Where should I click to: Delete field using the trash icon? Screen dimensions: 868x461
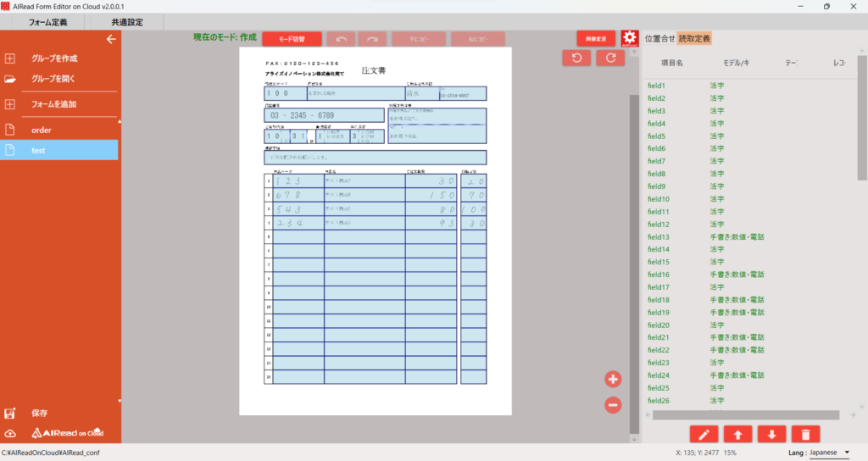pyautogui.click(x=805, y=435)
